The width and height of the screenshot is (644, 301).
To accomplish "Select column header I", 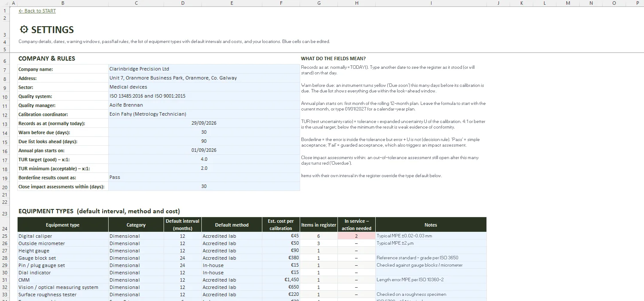I will 431,3.
